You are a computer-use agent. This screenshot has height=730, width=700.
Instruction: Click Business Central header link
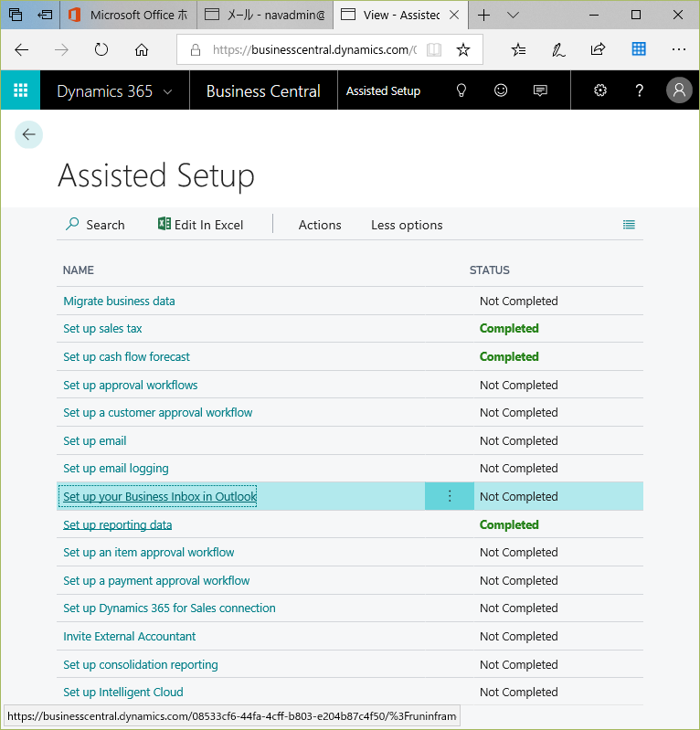tap(263, 90)
